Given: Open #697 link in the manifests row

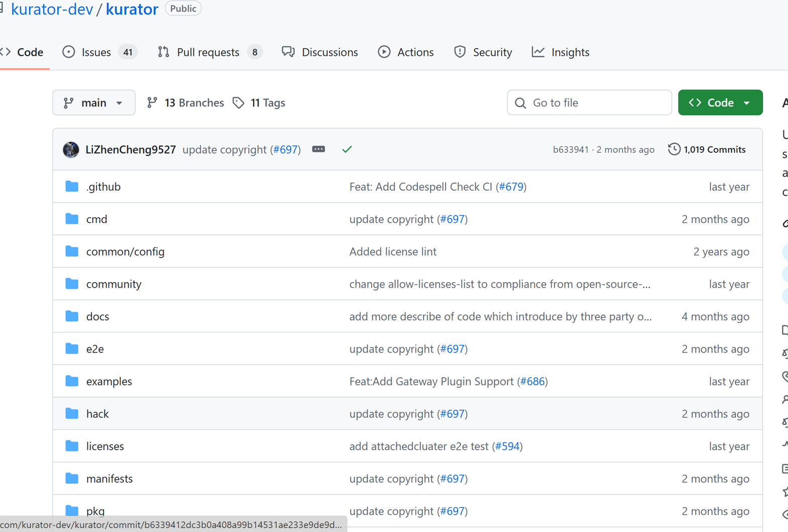Looking at the screenshot, I should tap(453, 479).
